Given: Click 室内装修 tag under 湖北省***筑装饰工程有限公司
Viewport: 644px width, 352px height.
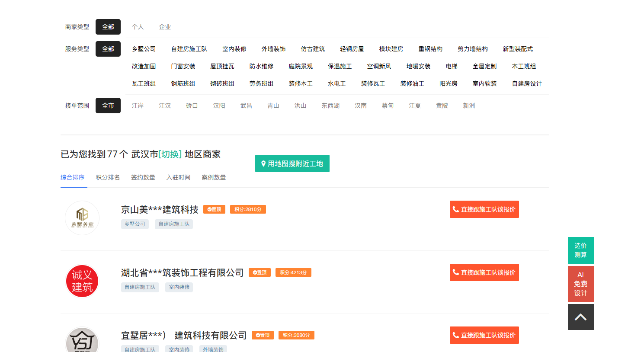Looking at the screenshot, I should click(179, 287).
